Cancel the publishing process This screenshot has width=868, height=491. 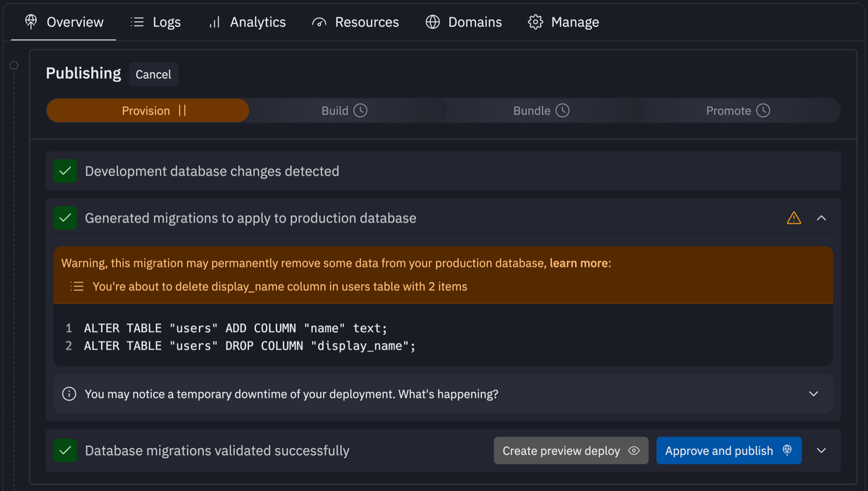tap(153, 74)
